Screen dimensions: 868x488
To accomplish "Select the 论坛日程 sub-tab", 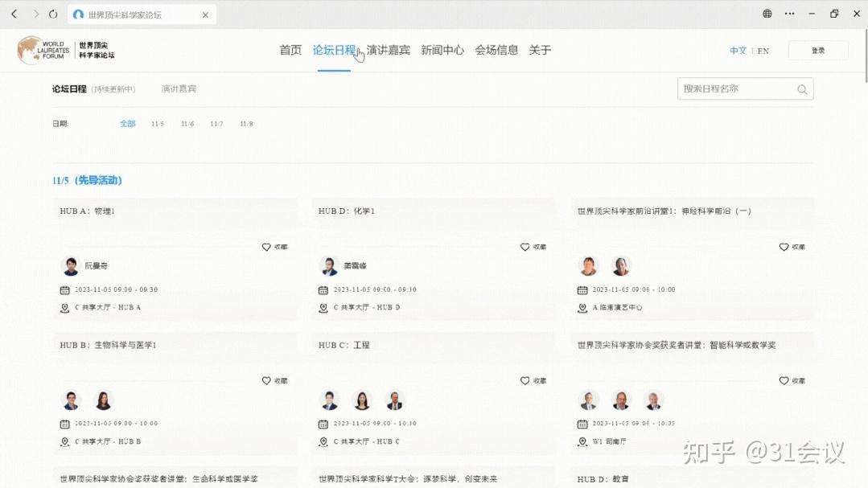I will point(69,89).
